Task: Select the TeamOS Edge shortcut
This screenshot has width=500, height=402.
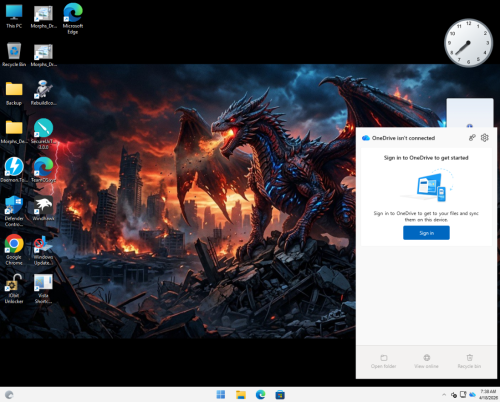Action: pyautogui.click(x=43, y=170)
